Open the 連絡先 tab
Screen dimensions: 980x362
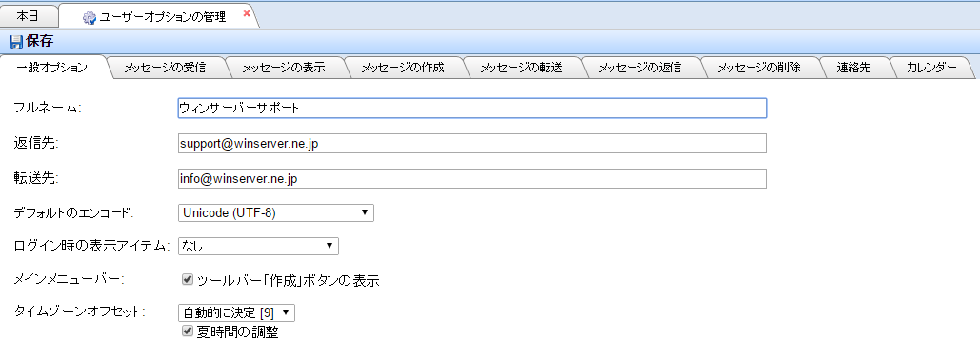(853, 68)
